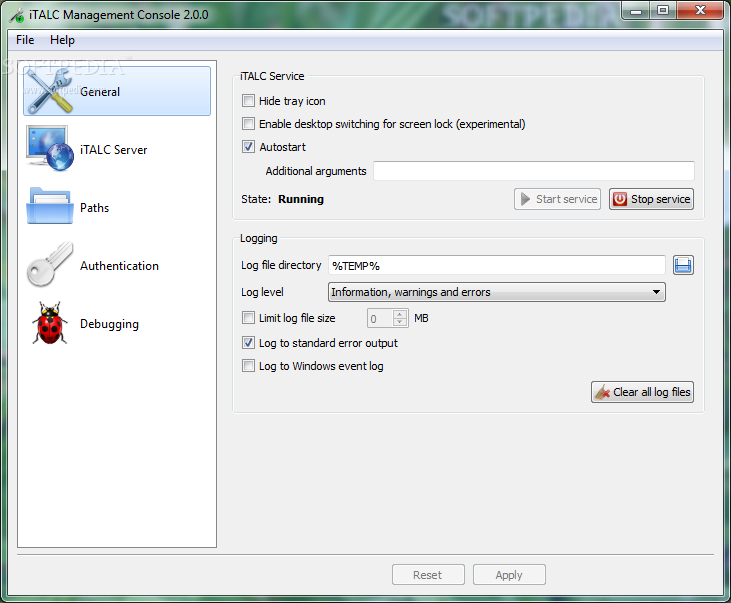Click the Apply button

click(509, 575)
